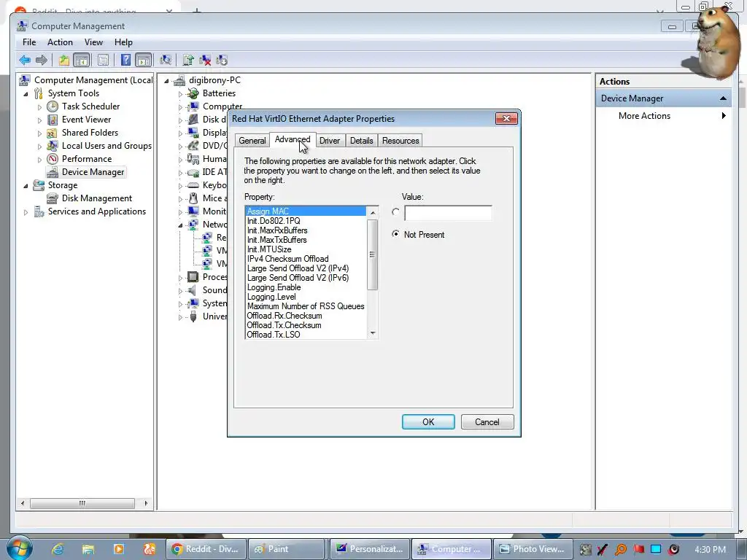Expand the Batteries category arrow
This screenshot has height=560, width=747.
click(181, 94)
